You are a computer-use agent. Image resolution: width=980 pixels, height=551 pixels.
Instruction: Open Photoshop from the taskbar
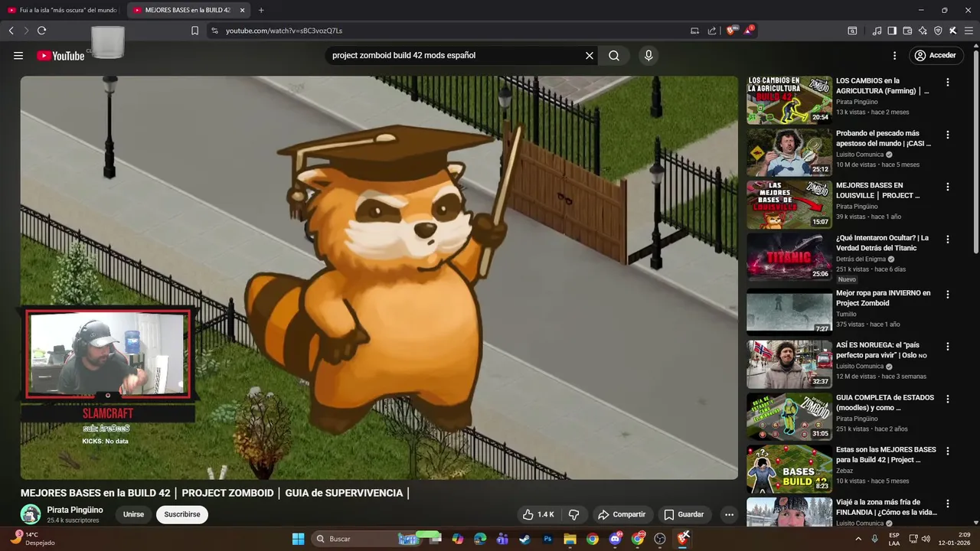point(547,539)
